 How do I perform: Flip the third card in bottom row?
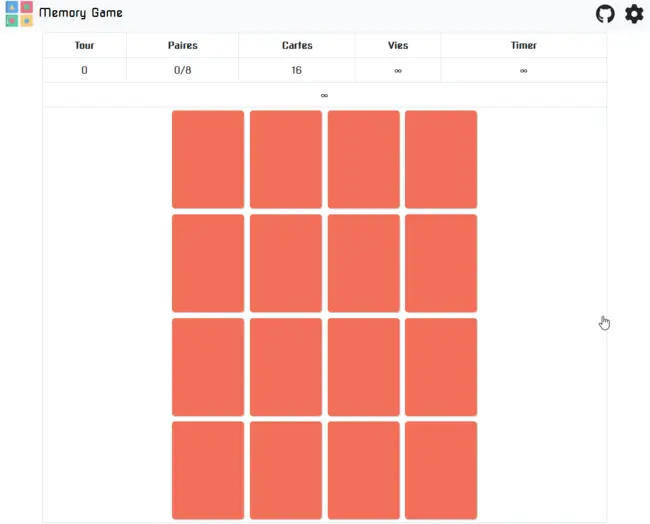coord(363,470)
